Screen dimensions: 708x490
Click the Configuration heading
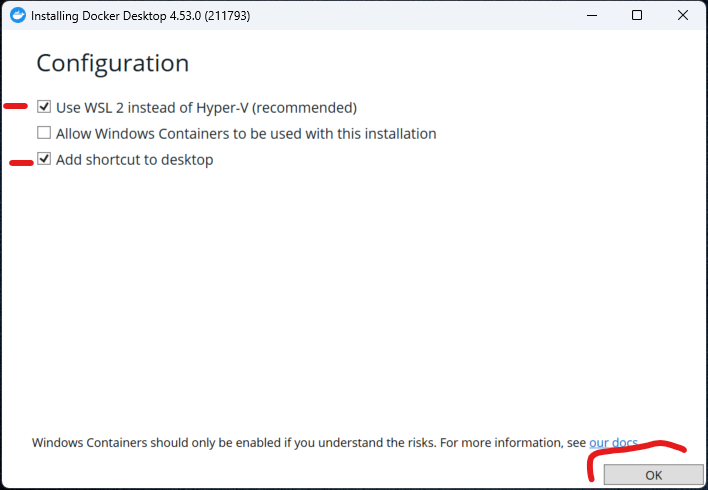coord(112,63)
